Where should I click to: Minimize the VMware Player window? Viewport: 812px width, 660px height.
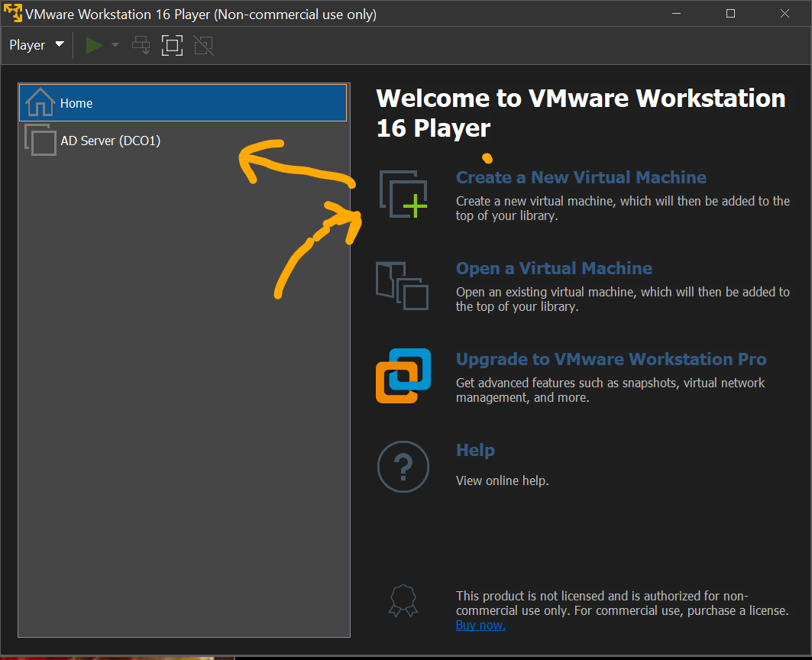pos(676,14)
